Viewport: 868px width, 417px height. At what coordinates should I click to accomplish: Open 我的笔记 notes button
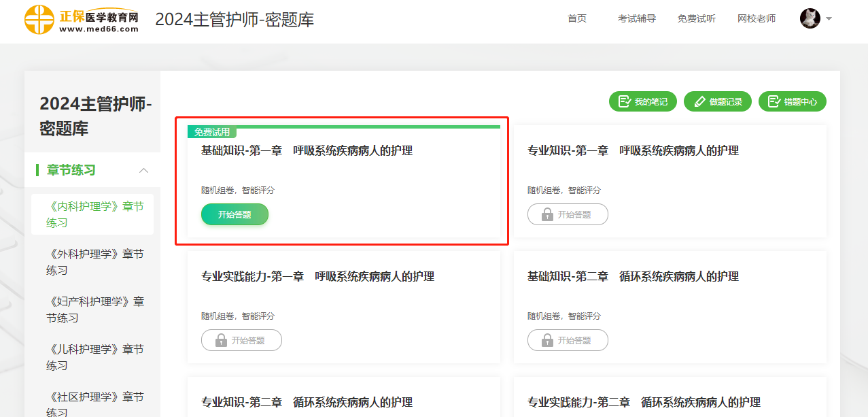pos(642,102)
